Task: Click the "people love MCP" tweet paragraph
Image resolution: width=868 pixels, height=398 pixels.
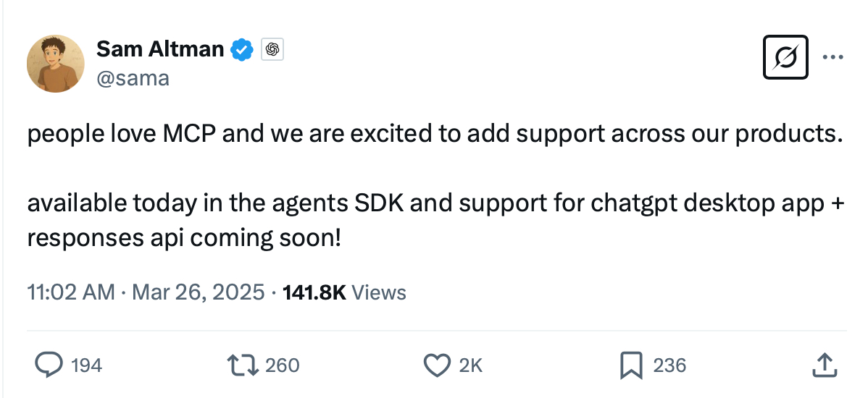Action: 435,135
